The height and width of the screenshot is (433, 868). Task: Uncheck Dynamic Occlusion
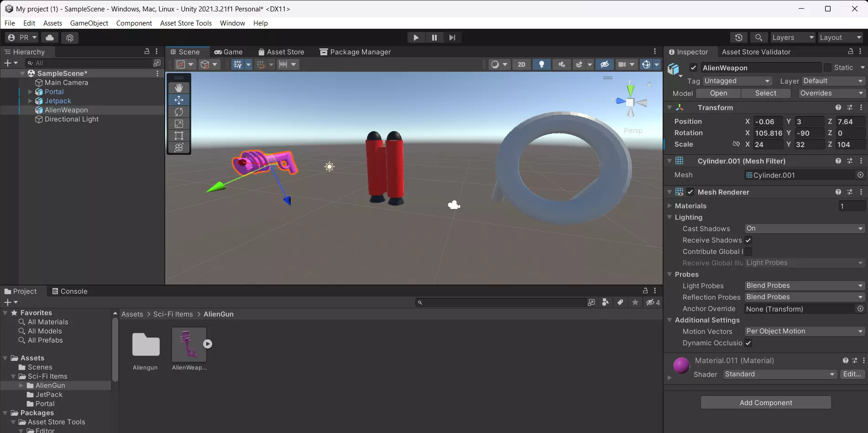(748, 343)
